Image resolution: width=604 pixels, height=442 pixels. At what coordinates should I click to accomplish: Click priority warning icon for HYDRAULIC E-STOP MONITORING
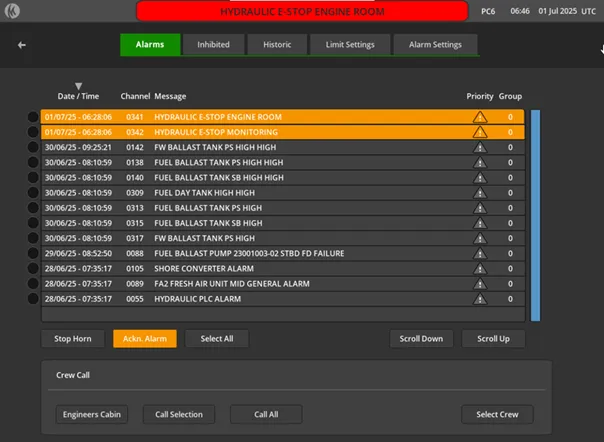click(480, 132)
